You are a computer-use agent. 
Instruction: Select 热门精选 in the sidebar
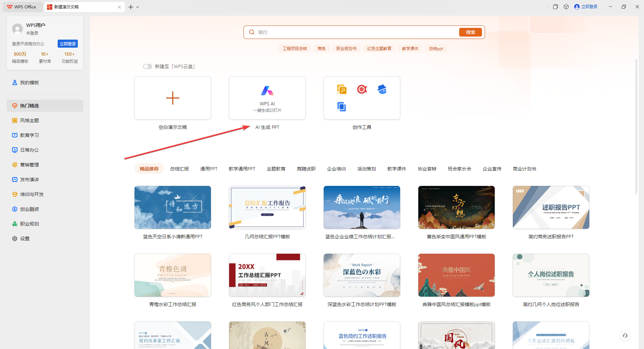29,105
